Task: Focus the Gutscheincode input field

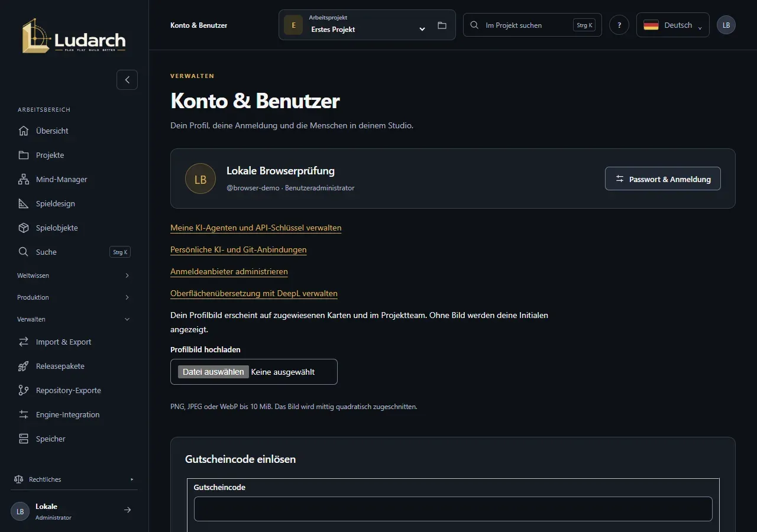Action: click(x=453, y=509)
